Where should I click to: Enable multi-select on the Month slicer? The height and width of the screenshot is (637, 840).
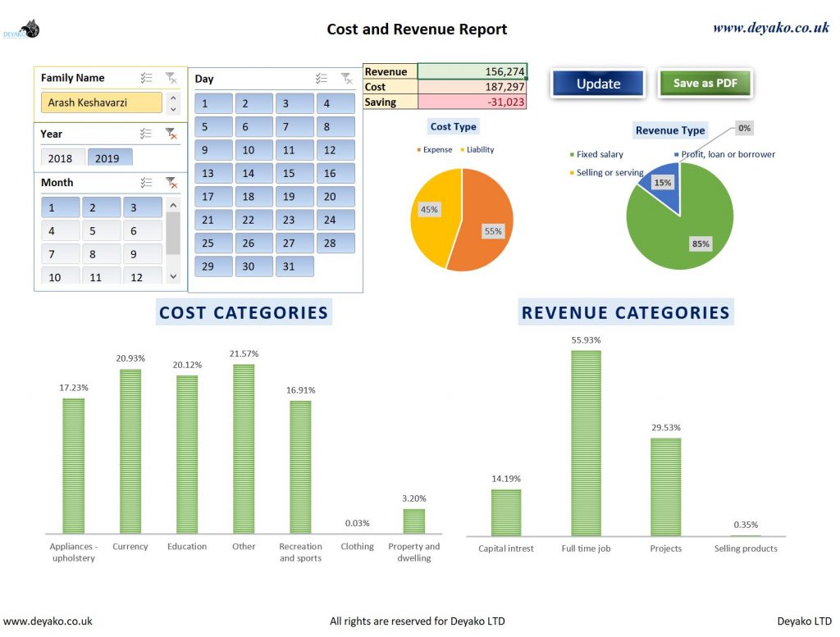click(x=147, y=182)
